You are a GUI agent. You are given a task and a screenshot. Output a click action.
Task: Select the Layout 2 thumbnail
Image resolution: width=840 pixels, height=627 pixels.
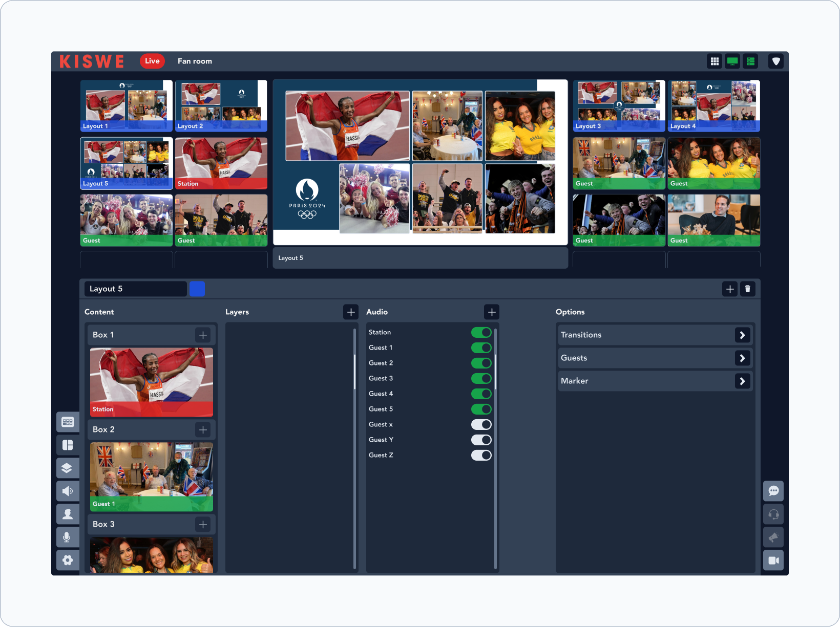pos(221,106)
